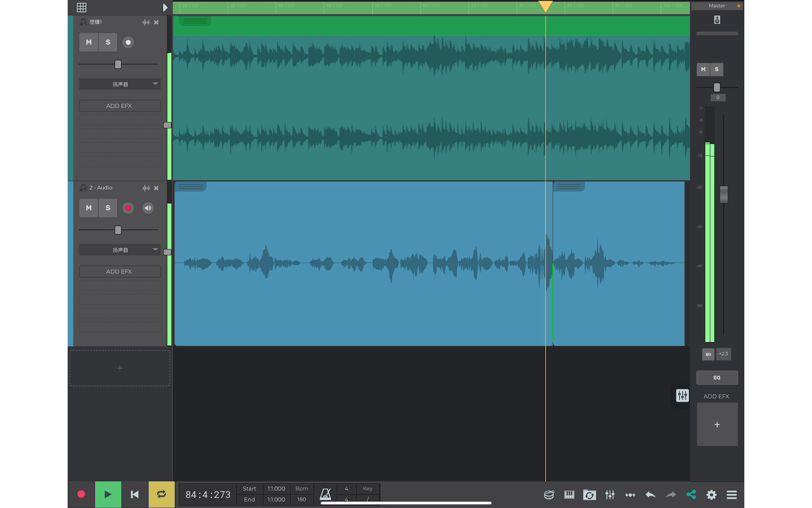The width and height of the screenshot is (812, 508).
Task: Click ADD EFX on track 世缘1
Action: pos(119,106)
